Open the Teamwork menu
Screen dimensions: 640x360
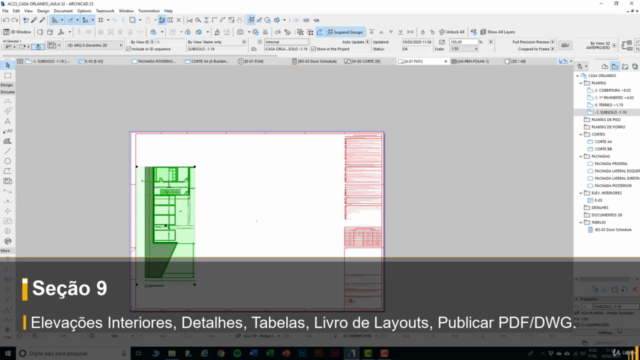coord(105,11)
